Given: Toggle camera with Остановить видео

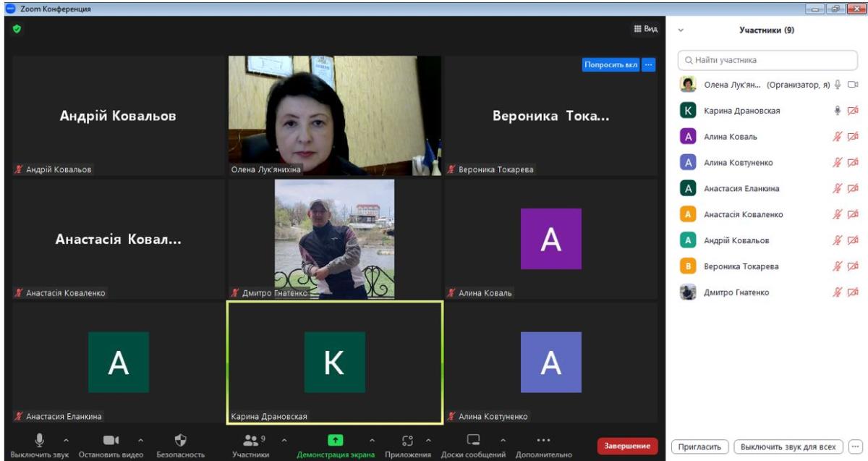Looking at the screenshot, I should [x=111, y=440].
